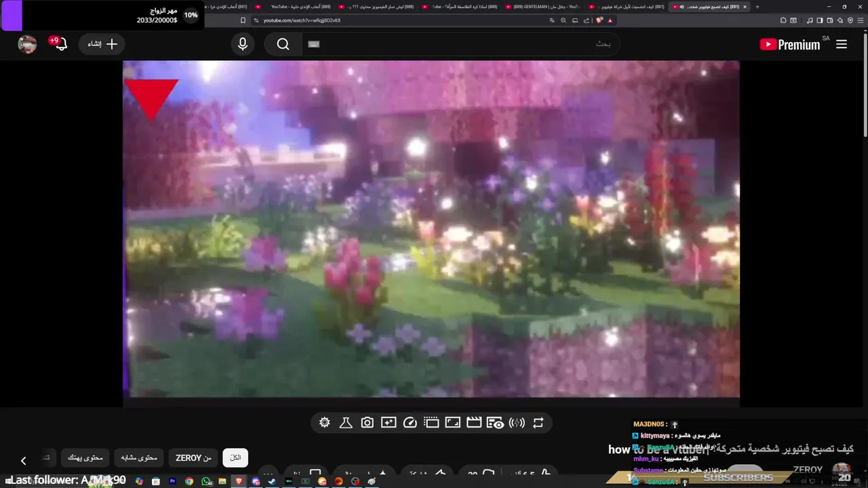Image resolution: width=868 pixels, height=488 pixels.
Task: Open Chrome from the taskbar
Action: pos(189,481)
